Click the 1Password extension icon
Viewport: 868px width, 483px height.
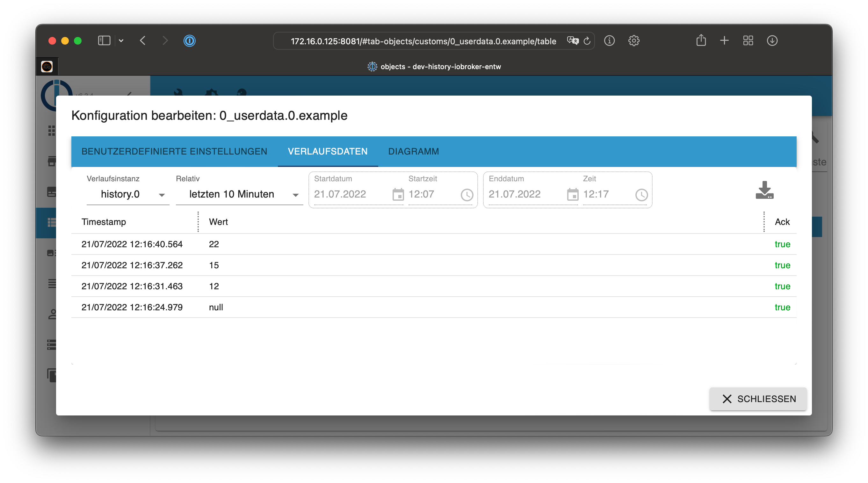(189, 41)
